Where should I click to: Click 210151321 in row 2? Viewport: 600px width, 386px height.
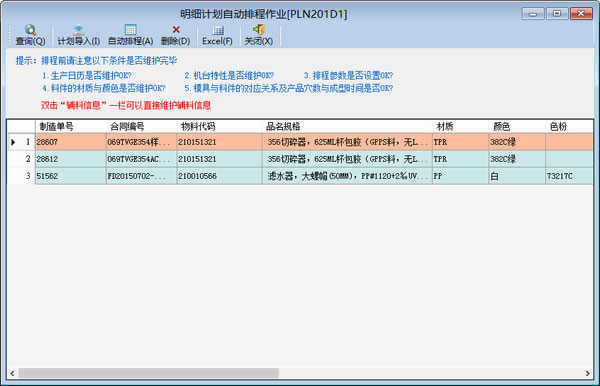[219, 159]
